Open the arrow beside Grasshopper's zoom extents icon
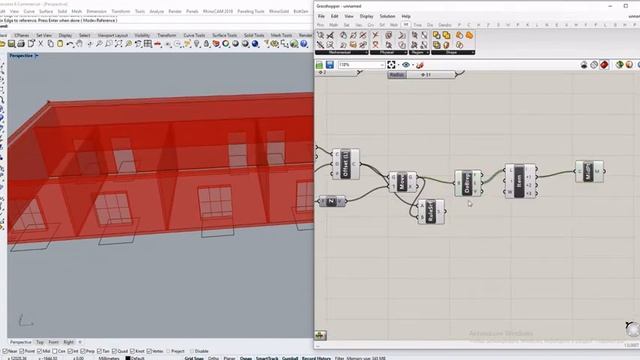Image resolution: width=640 pixels, height=360 pixels. click(x=398, y=65)
